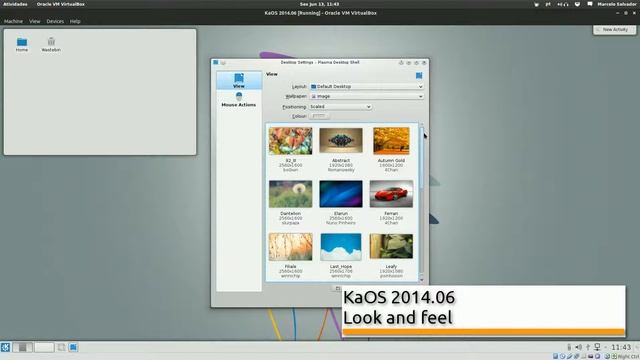Screen dimensions: 640x360
Task: Open the Wallpaper dropdown set to Image
Action: (x=367, y=96)
